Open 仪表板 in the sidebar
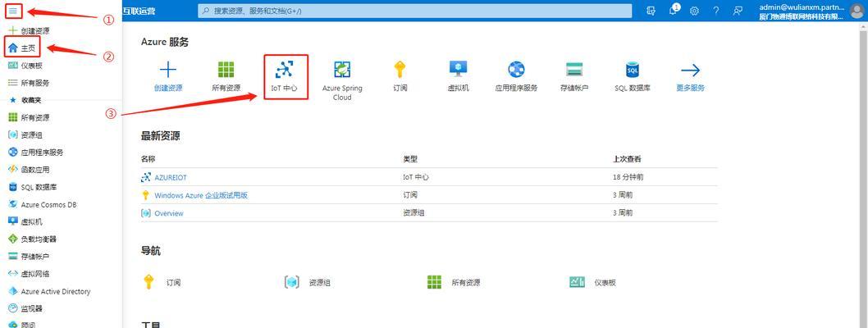The height and width of the screenshot is (328, 868). pos(25,66)
